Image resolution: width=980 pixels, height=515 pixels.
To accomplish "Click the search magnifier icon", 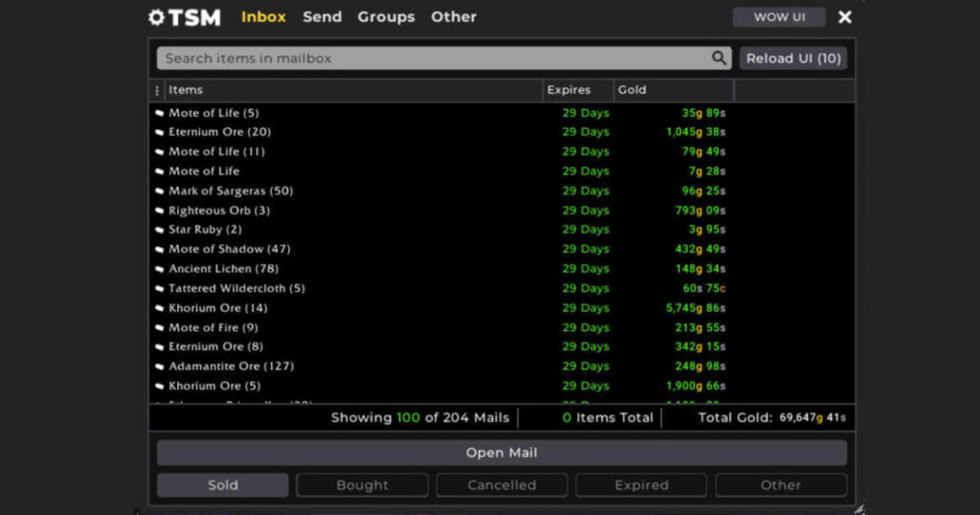I will 720,58.
